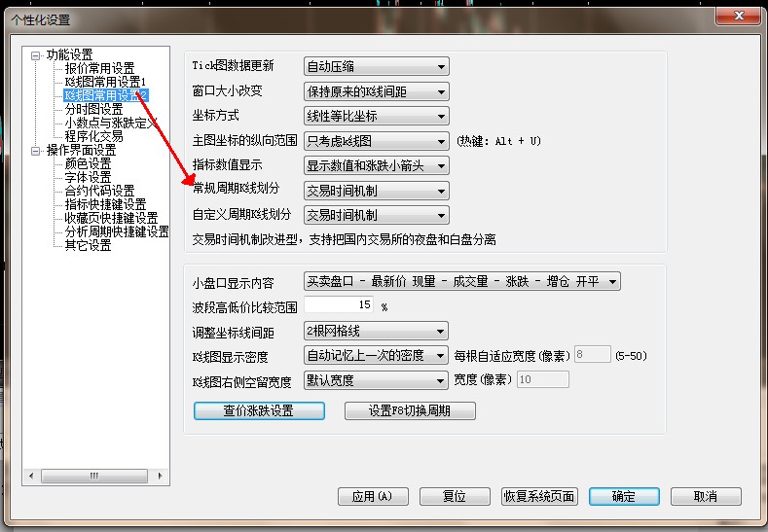Open 其它设置 in the tree
The width and height of the screenshot is (768, 532).
click(88, 245)
